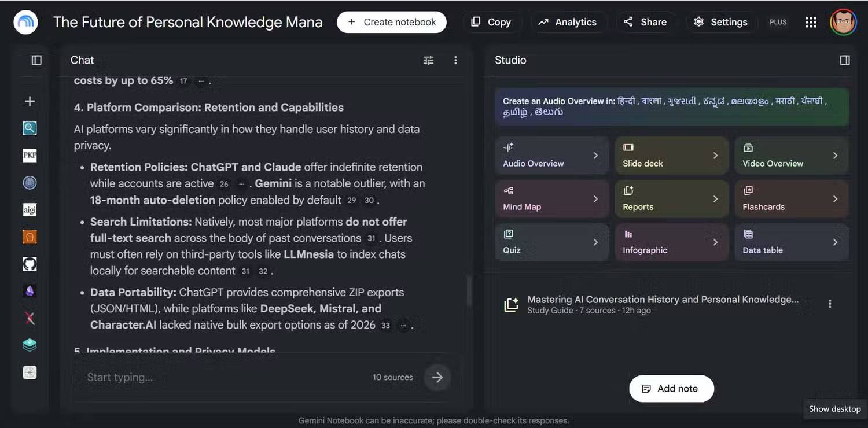Click the Mind Map icon

[x=508, y=191]
